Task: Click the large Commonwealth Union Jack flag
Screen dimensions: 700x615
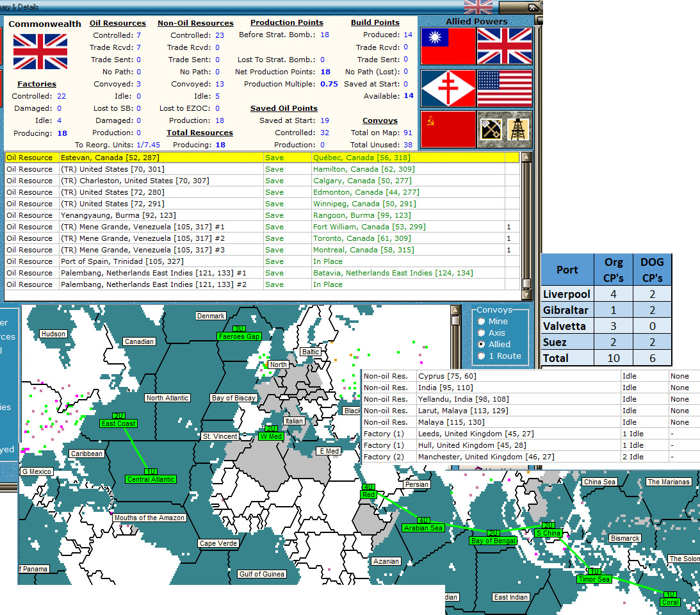Action: point(40,51)
